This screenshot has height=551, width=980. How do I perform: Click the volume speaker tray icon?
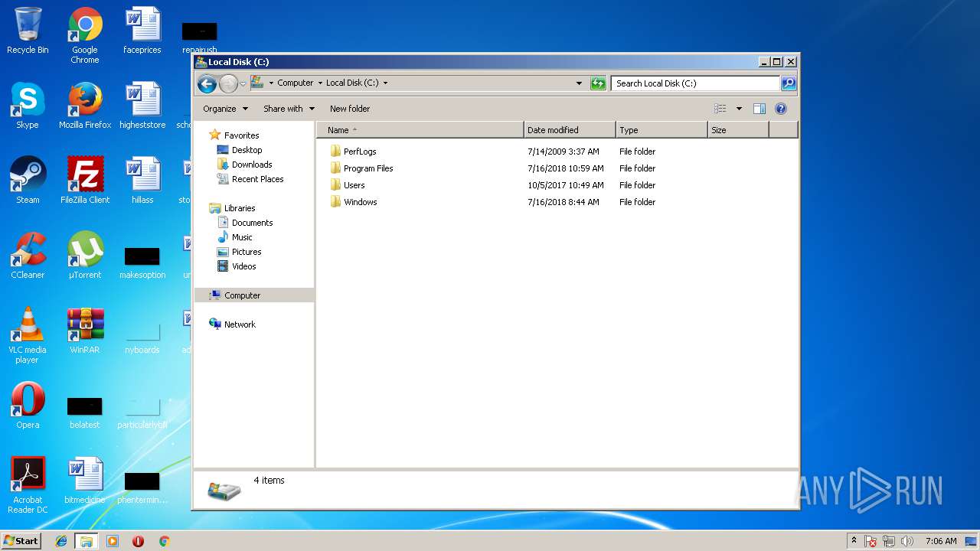[x=907, y=541]
